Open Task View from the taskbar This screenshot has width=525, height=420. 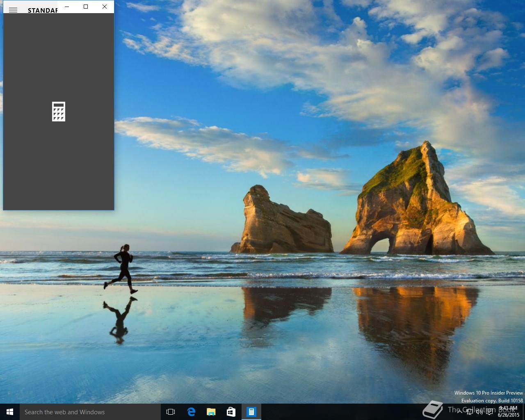coord(171,412)
